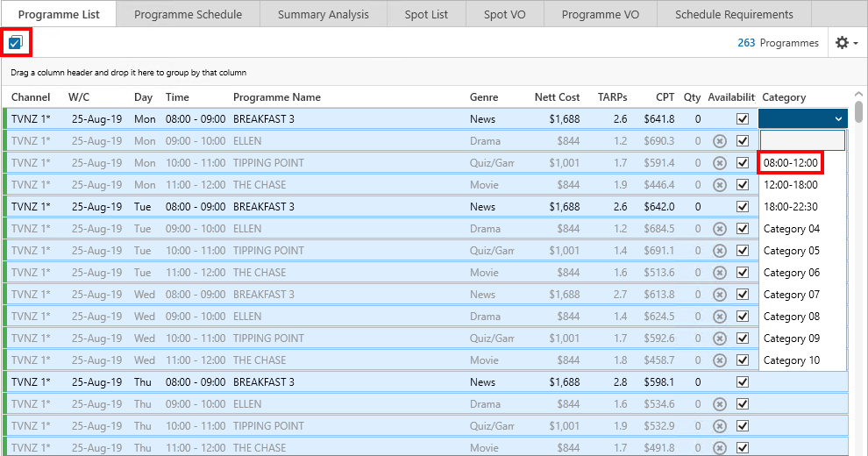Click unavailable X icon on Thu THE CHASE row

[719, 448]
